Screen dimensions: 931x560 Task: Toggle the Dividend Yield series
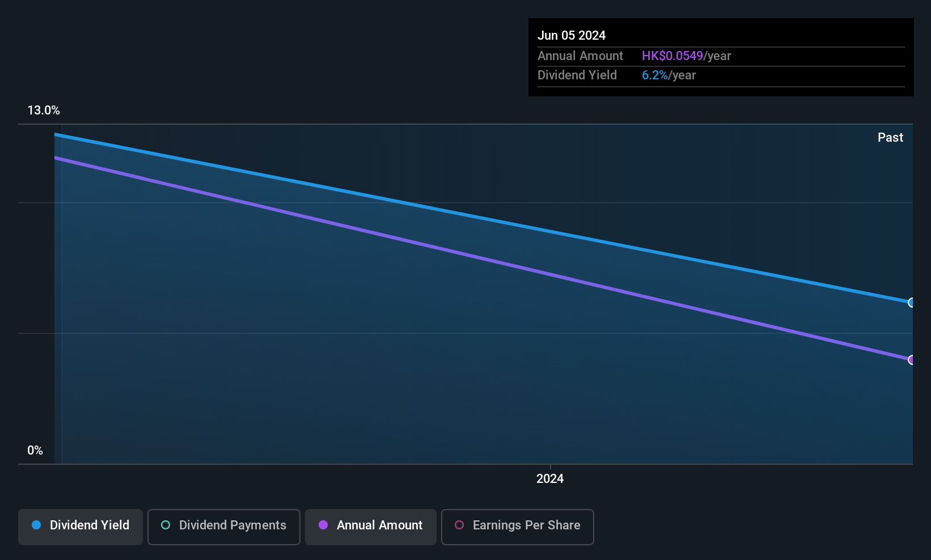click(81, 527)
